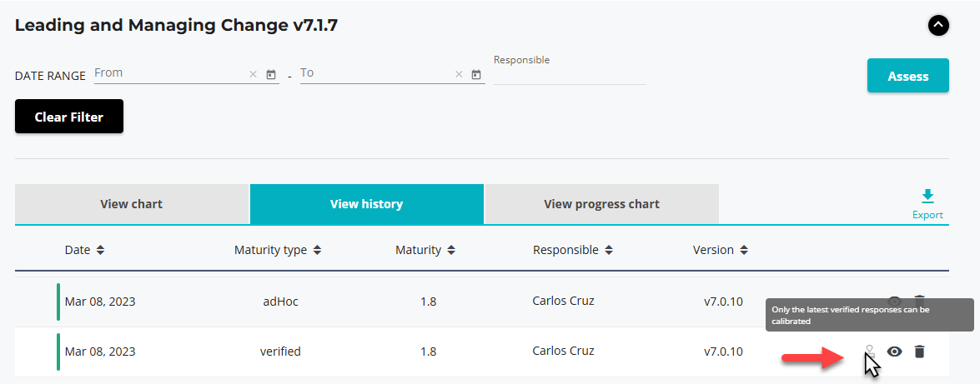Switch to the View chart tab
The width and height of the screenshot is (980, 384).
[x=132, y=204]
